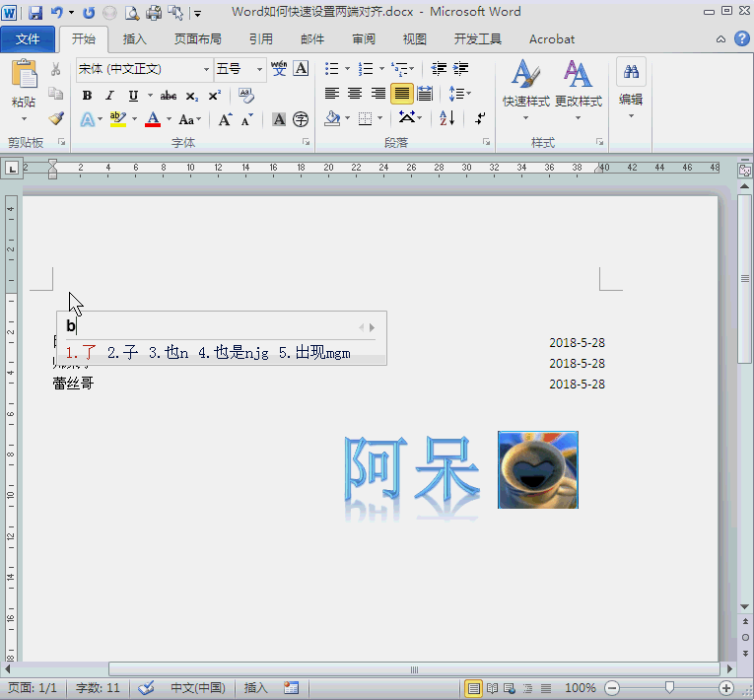The width and height of the screenshot is (754, 700).
Task: Click zoom level 100% button
Action: click(x=581, y=687)
